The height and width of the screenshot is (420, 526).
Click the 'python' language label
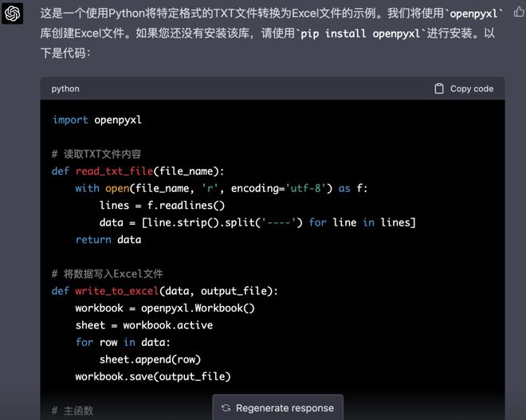click(65, 89)
